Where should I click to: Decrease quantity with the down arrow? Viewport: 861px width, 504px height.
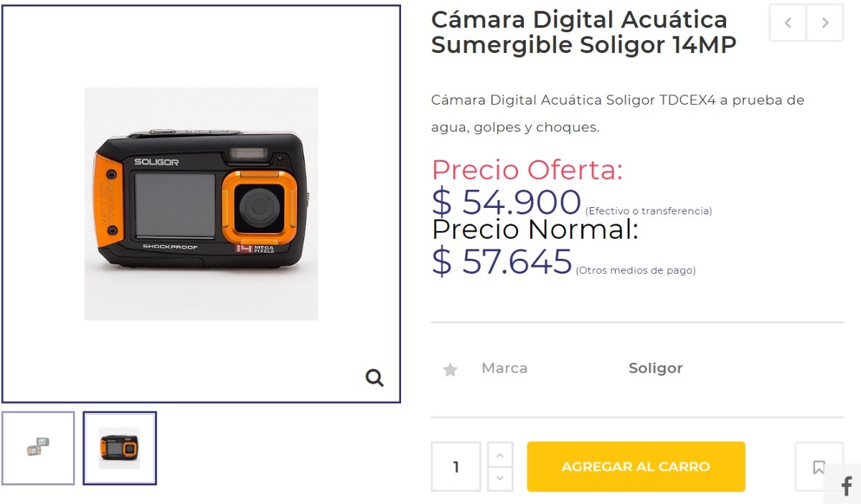tap(500, 479)
